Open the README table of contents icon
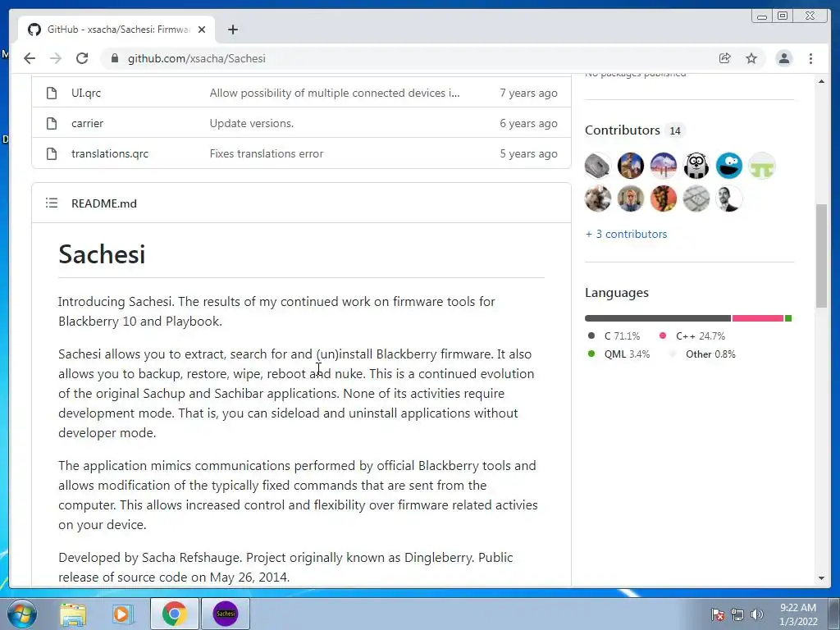This screenshot has width=840, height=630. pyautogui.click(x=52, y=203)
